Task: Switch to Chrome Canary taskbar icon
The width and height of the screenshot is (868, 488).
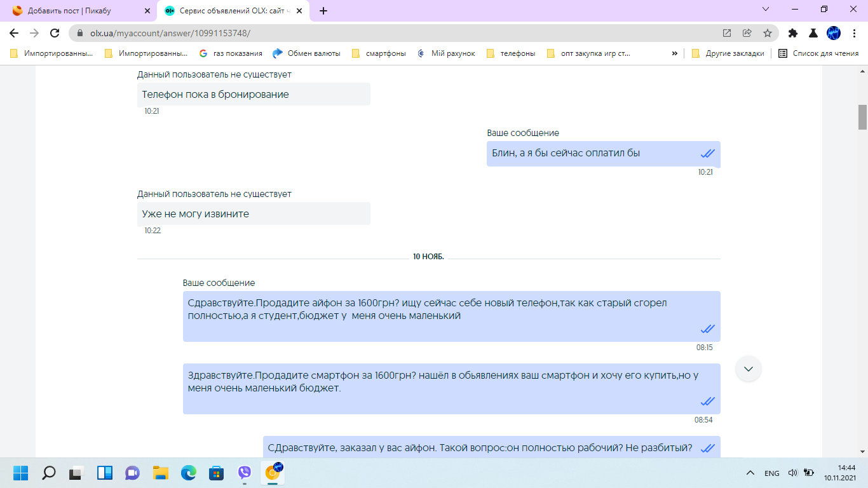Action: [273, 473]
